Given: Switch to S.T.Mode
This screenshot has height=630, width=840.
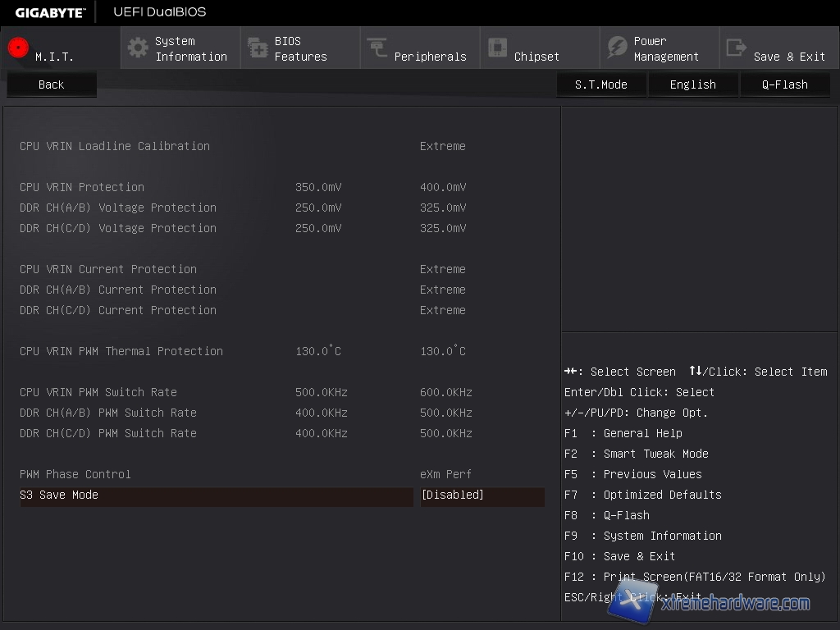Looking at the screenshot, I should pos(600,84).
